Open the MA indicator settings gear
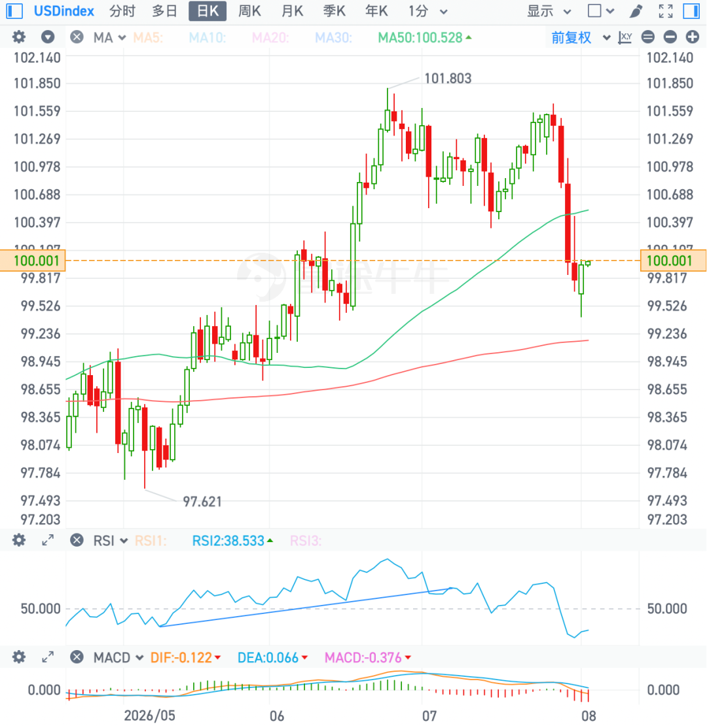The width and height of the screenshot is (707, 728). (18, 37)
